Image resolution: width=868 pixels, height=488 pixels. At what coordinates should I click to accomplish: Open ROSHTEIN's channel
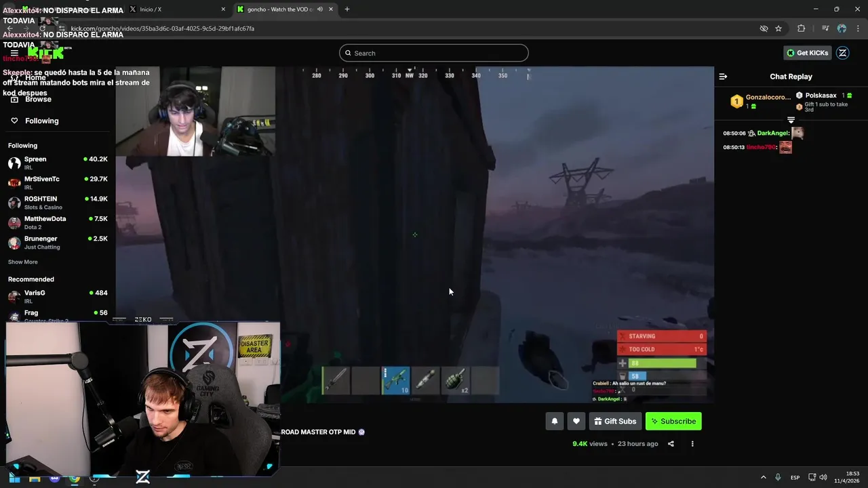coord(58,203)
